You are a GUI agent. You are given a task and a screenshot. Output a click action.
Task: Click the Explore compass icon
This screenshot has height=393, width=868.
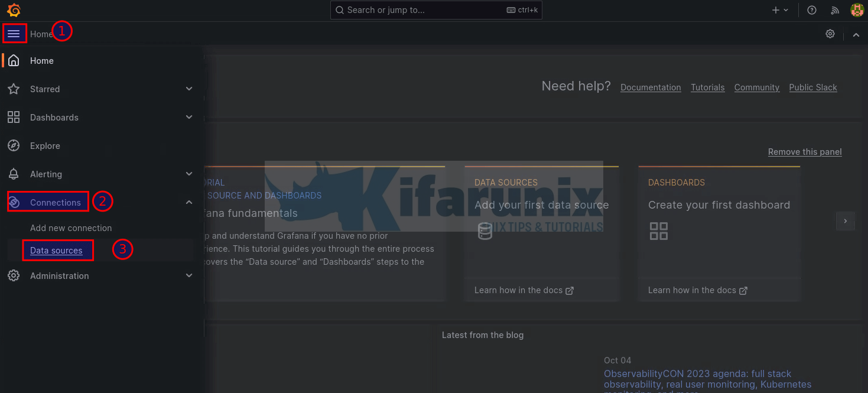click(14, 146)
